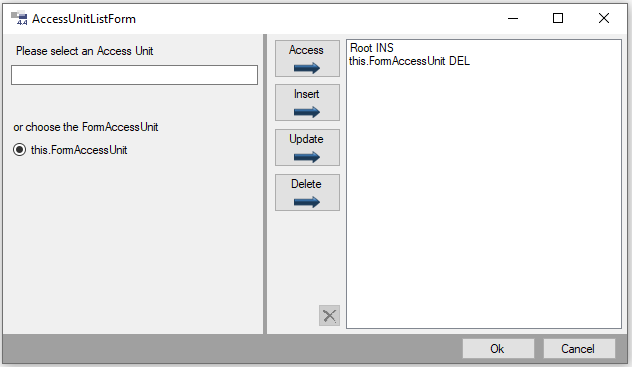Click empty area of the access list box

(484, 201)
